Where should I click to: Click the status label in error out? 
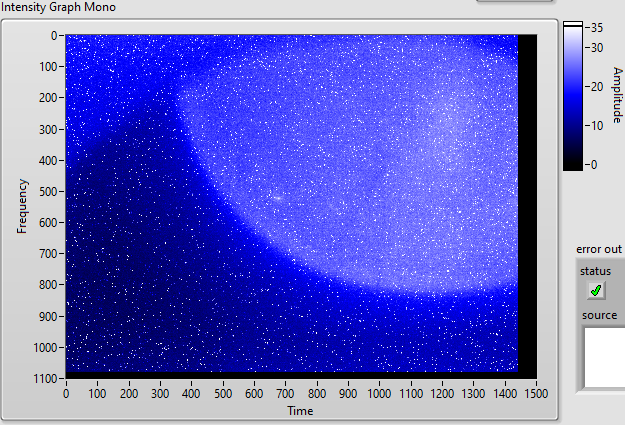point(595,271)
